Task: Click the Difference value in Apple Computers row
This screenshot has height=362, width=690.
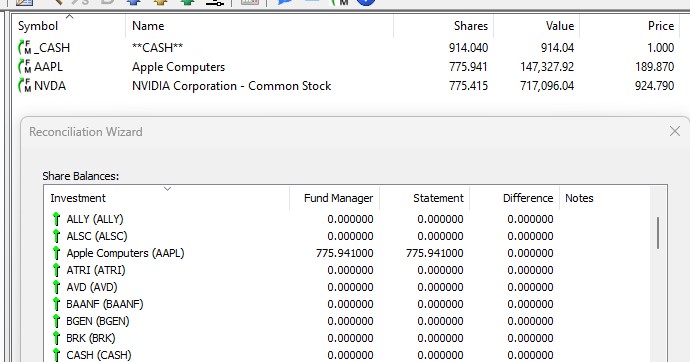Action: [x=530, y=253]
